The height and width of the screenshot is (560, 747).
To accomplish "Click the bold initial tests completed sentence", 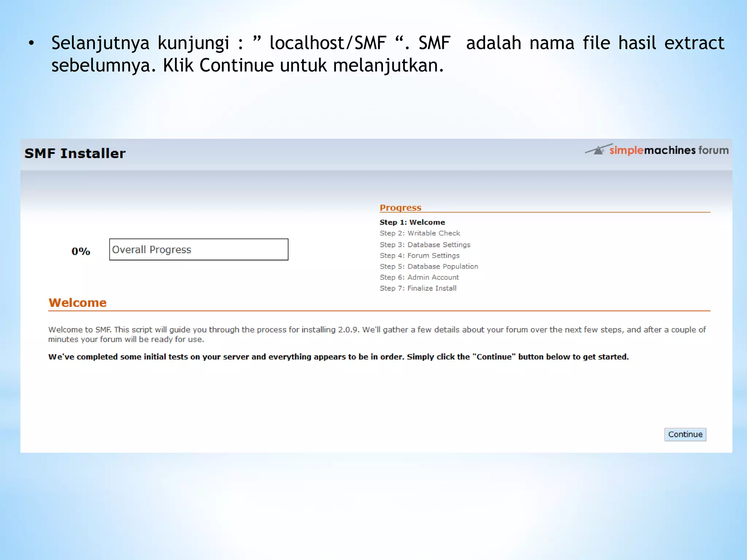I will (338, 357).
